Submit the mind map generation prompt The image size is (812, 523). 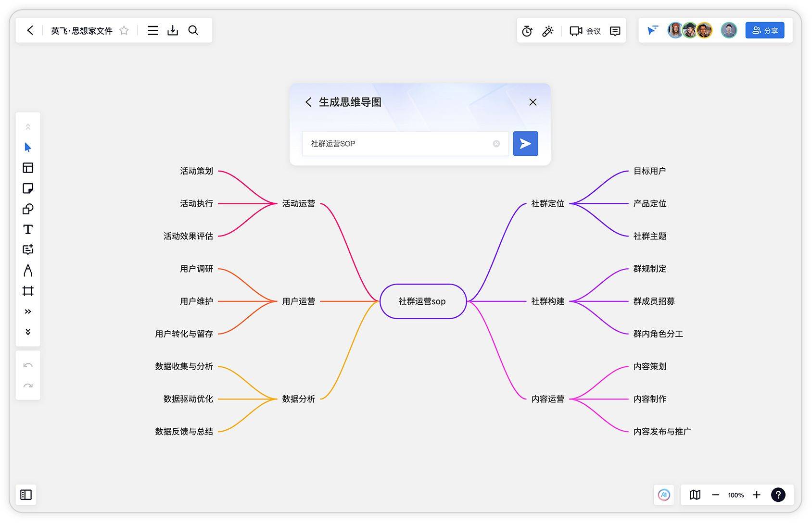[x=525, y=144]
